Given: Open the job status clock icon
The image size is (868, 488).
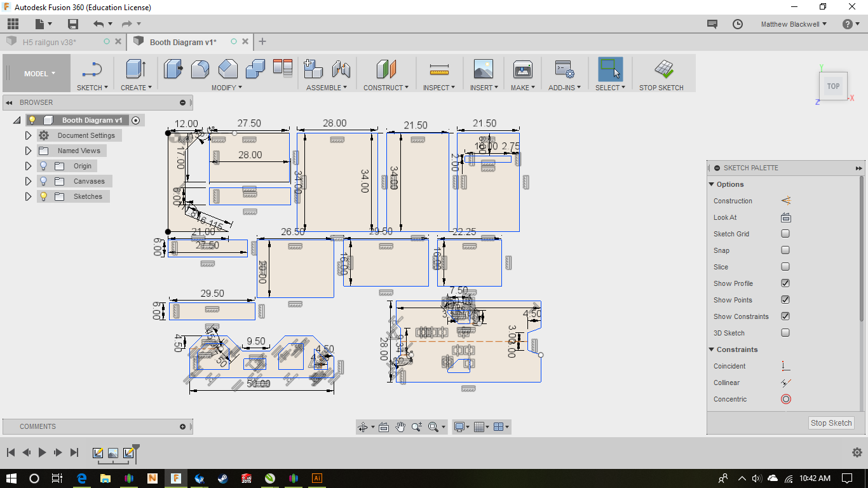Looking at the screenshot, I should pos(738,24).
